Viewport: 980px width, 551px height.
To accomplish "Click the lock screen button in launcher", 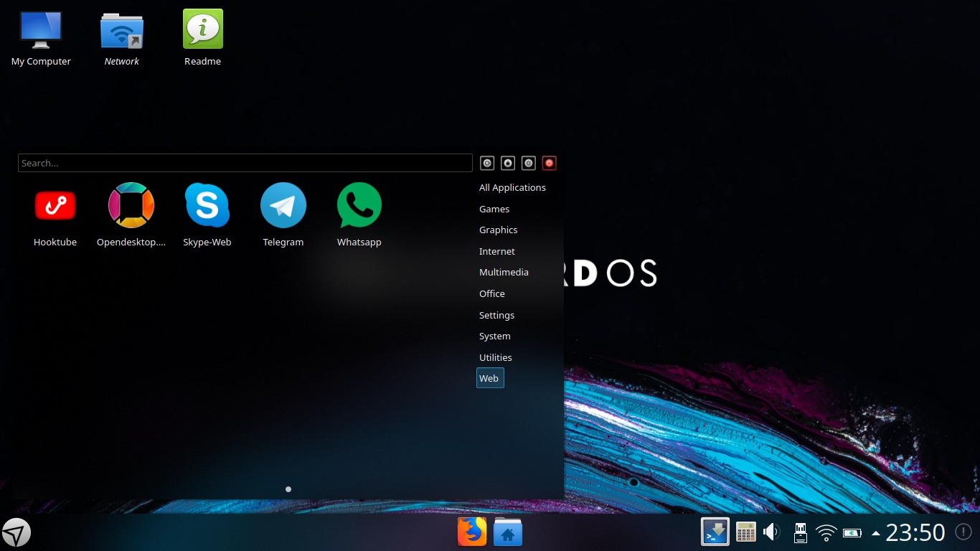I will [508, 164].
